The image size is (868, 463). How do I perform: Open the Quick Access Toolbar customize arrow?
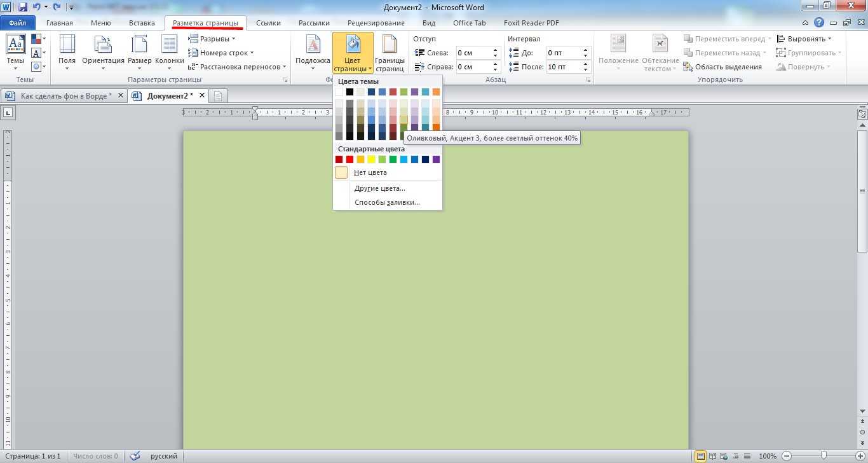click(71, 8)
